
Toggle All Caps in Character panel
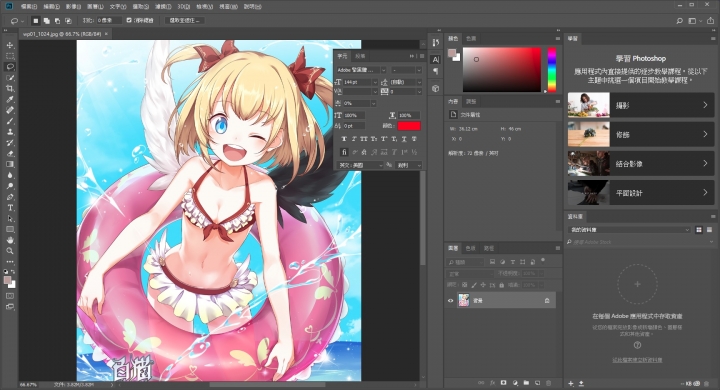[x=364, y=139]
